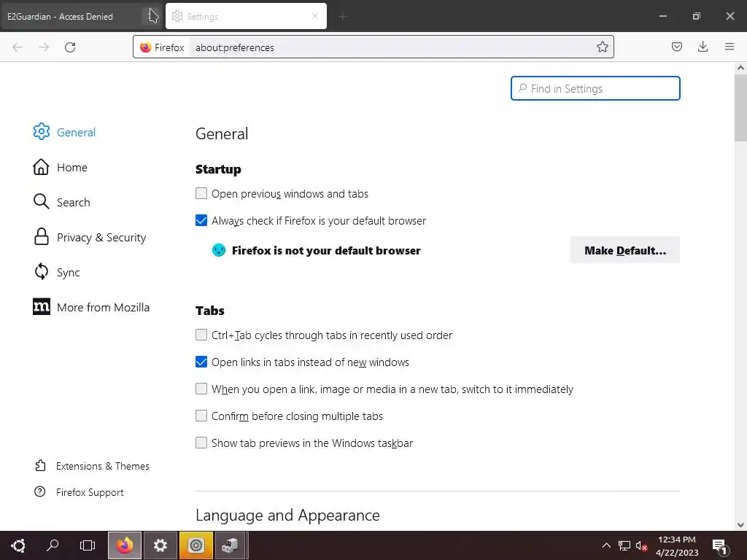Click the muted volume tray icon
This screenshot has width=747, height=560.
[641, 545]
